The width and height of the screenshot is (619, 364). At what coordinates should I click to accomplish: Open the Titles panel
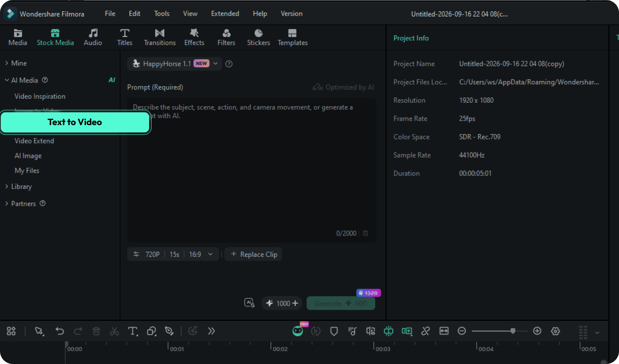[125, 37]
